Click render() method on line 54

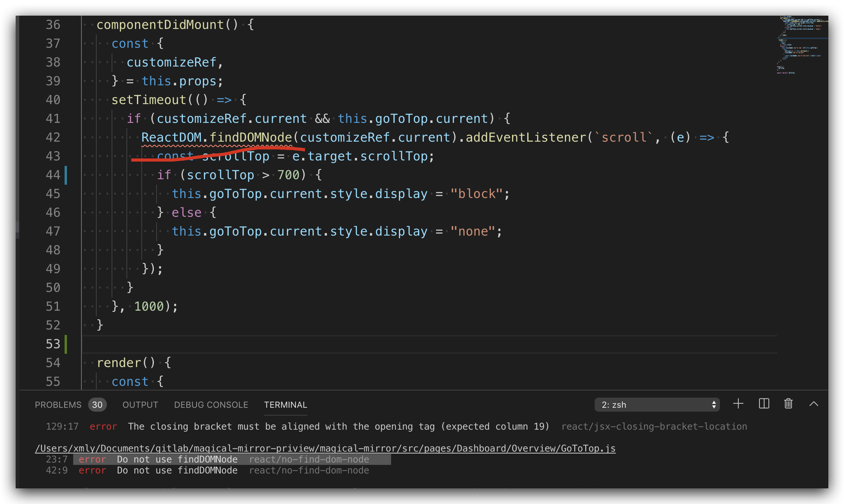point(126,363)
